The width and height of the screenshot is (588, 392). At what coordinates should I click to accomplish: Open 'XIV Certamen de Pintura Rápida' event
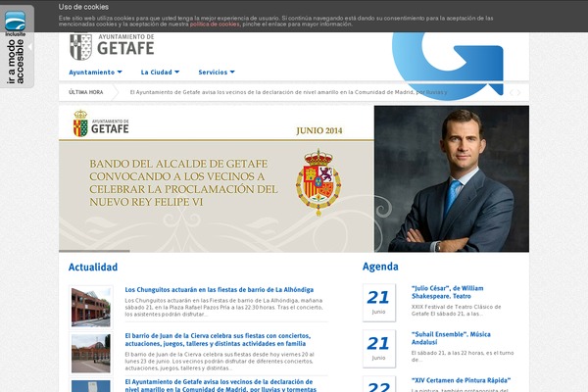tap(461, 380)
